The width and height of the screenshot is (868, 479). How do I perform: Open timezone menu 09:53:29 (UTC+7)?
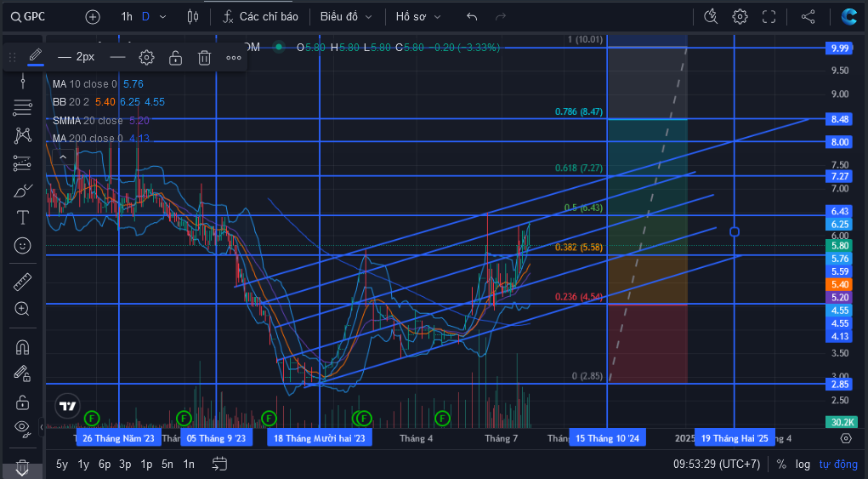tap(717, 464)
